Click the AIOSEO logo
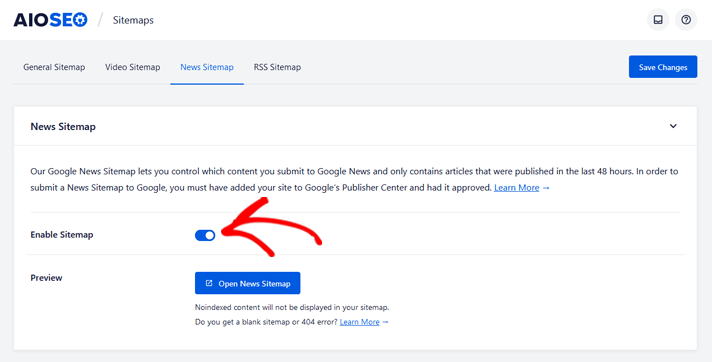 click(x=50, y=20)
